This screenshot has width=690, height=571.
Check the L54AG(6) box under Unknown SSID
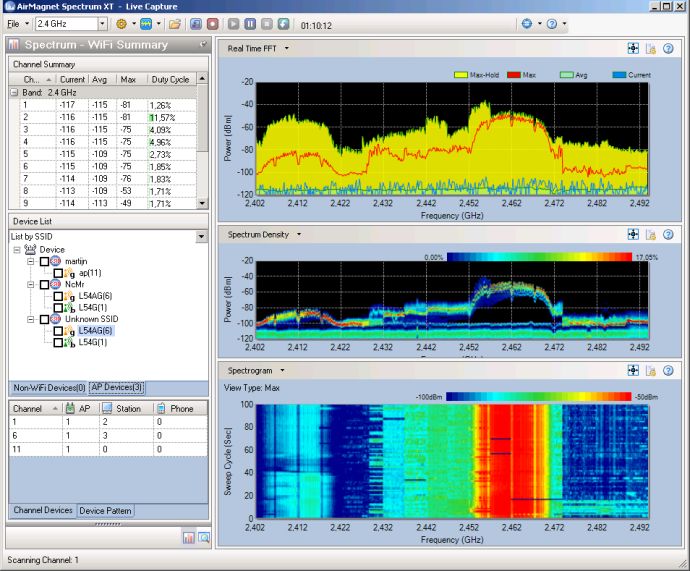click(58, 331)
